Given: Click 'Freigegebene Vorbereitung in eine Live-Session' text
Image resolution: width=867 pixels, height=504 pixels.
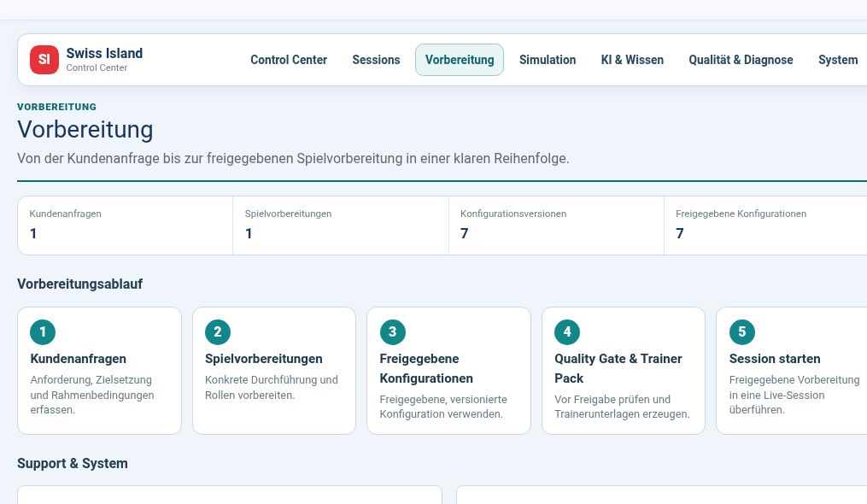Looking at the screenshot, I should pyautogui.click(x=794, y=395).
